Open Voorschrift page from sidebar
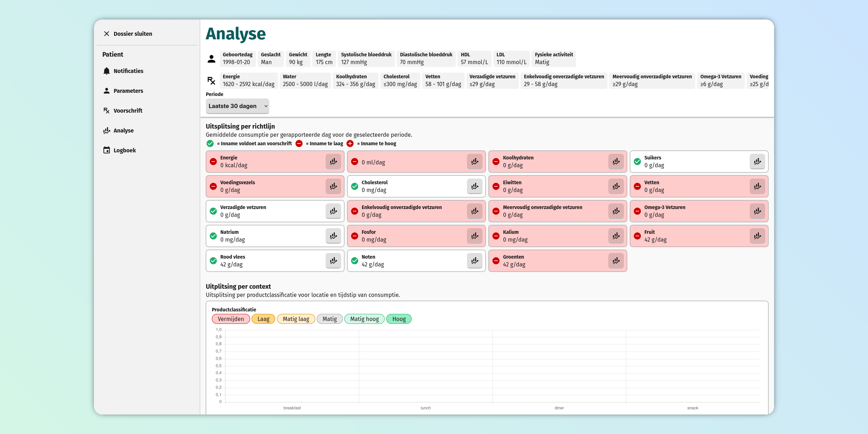This screenshot has width=868, height=434. tap(128, 111)
